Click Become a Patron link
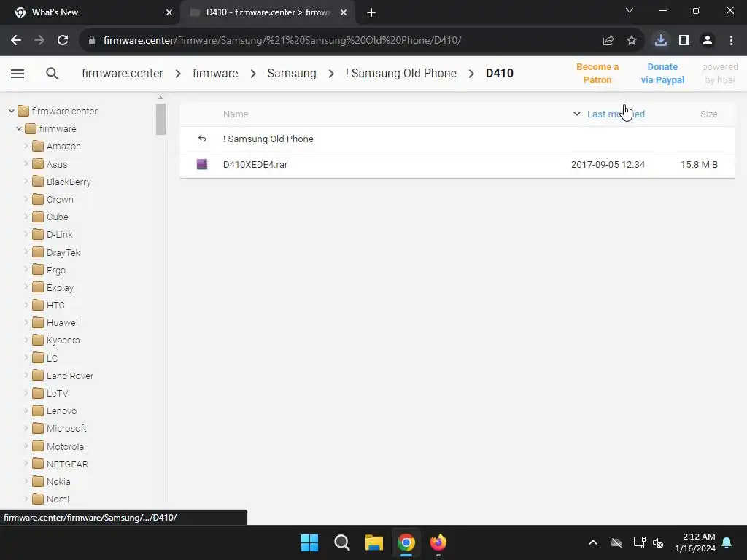747x560 pixels. tap(597, 74)
